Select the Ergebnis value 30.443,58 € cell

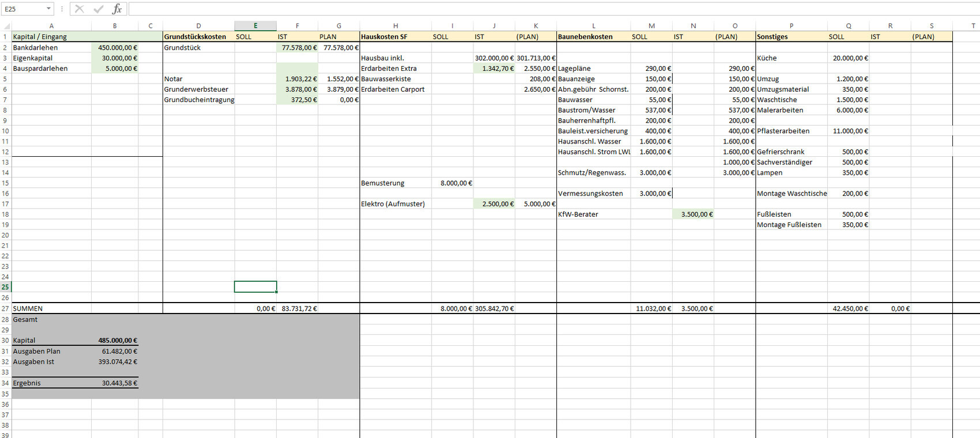tap(115, 383)
